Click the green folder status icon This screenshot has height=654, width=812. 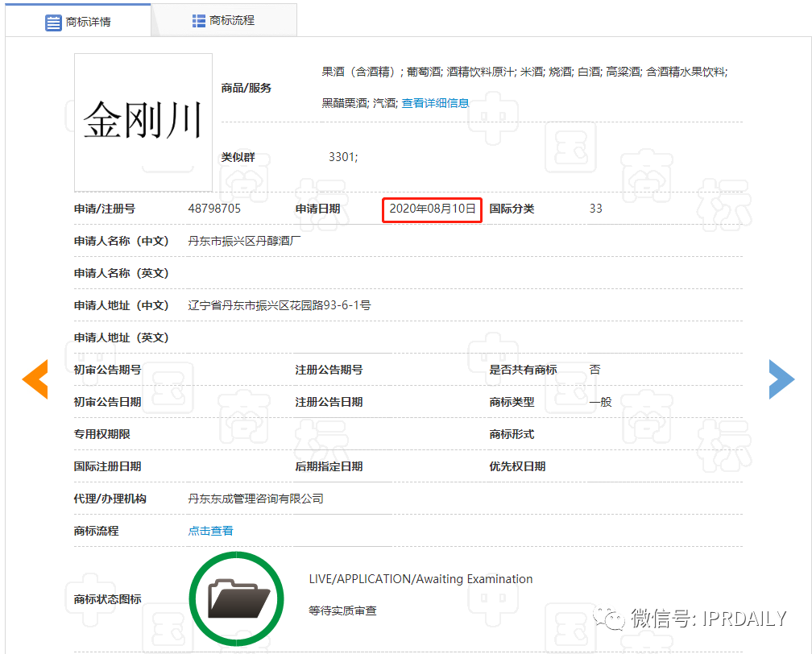(237, 598)
